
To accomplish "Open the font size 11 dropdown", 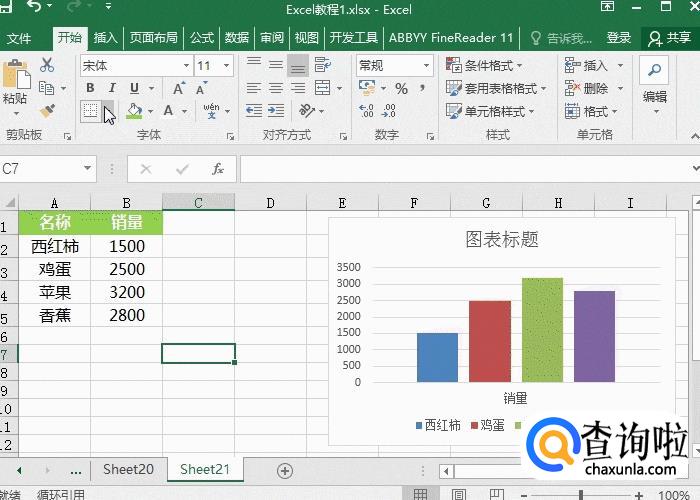I will (227, 66).
